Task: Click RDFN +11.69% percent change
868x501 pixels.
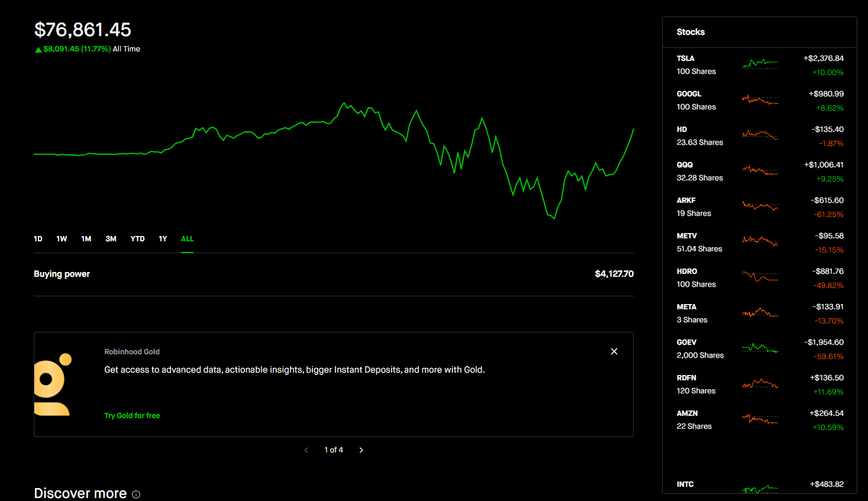Action: tap(828, 392)
